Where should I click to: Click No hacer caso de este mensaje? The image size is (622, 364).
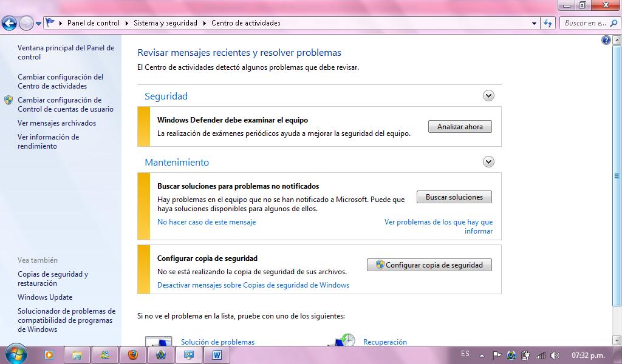[x=207, y=222]
